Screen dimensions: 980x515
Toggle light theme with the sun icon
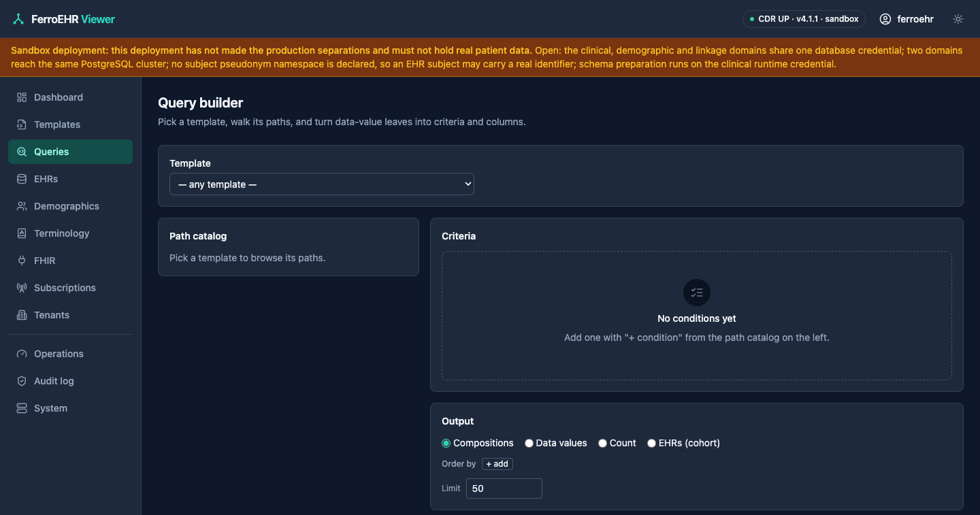pyautogui.click(x=958, y=19)
